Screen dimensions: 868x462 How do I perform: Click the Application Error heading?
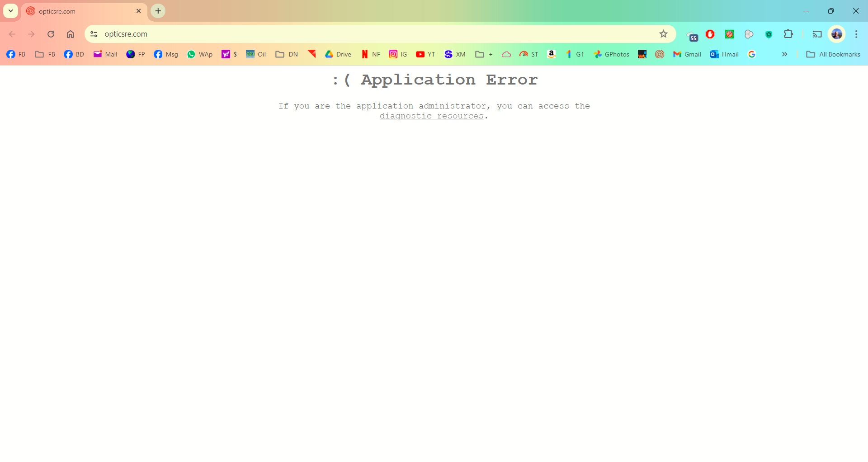click(x=435, y=80)
